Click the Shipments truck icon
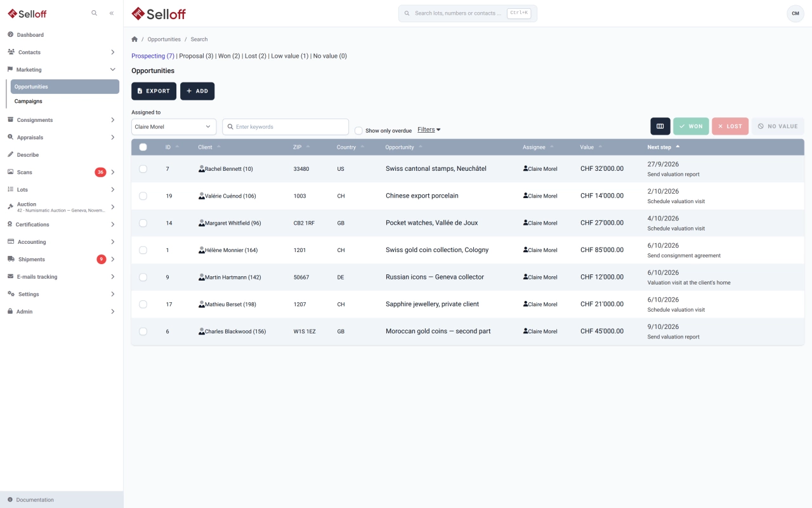This screenshot has width=812, height=508. (11, 259)
